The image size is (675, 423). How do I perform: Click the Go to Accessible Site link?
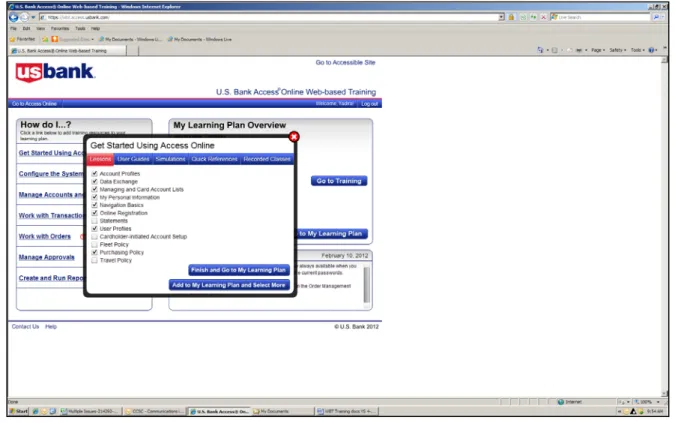(x=345, y=62)
